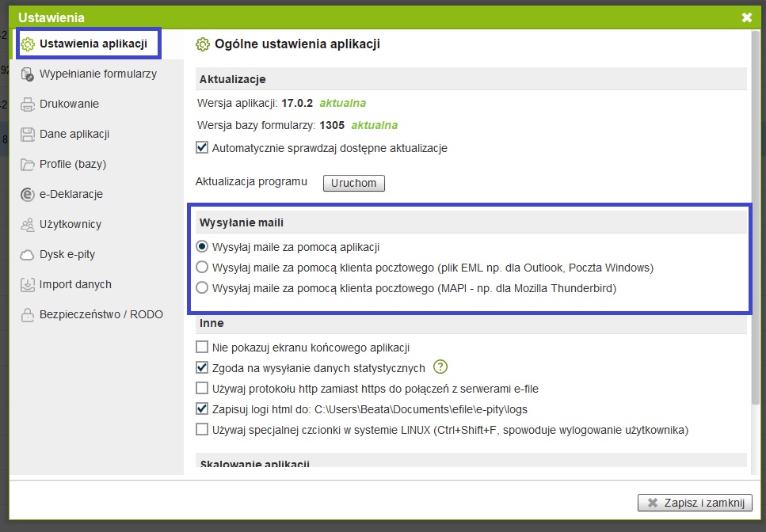Click the import icon beside Import danych

click(27, 285)
